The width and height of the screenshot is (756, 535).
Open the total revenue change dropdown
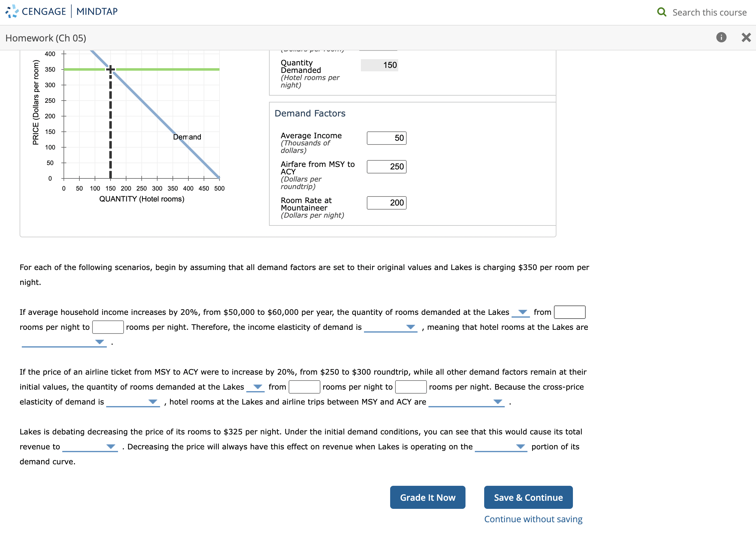110,447
